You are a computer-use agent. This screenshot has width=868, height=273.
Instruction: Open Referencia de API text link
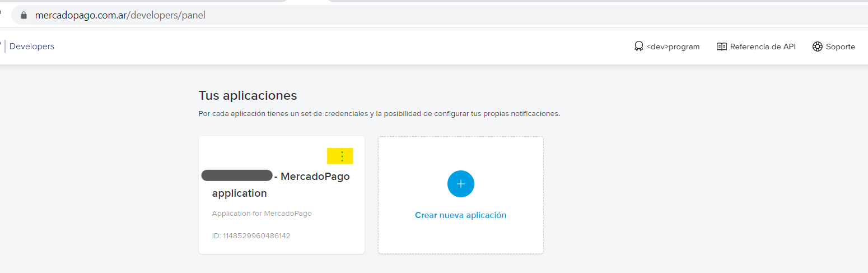point(762,47)
